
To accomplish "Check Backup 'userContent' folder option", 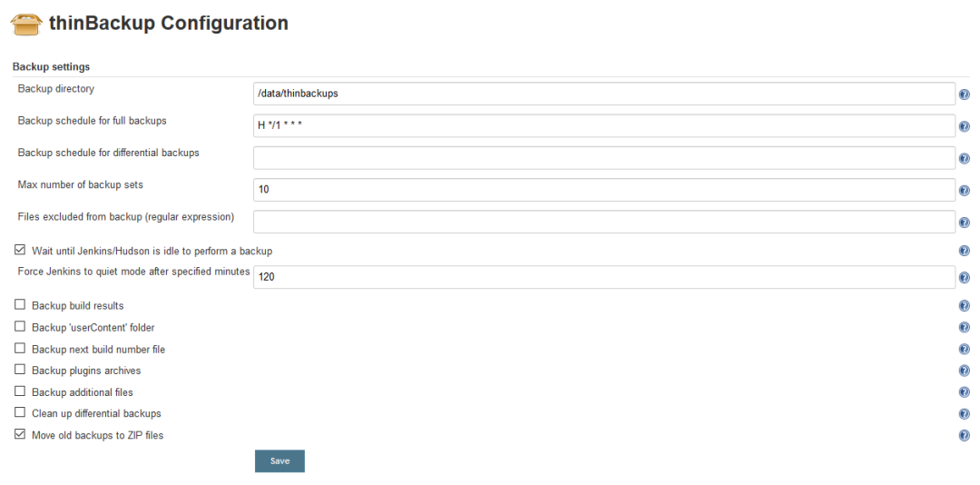I will (20, 327).
